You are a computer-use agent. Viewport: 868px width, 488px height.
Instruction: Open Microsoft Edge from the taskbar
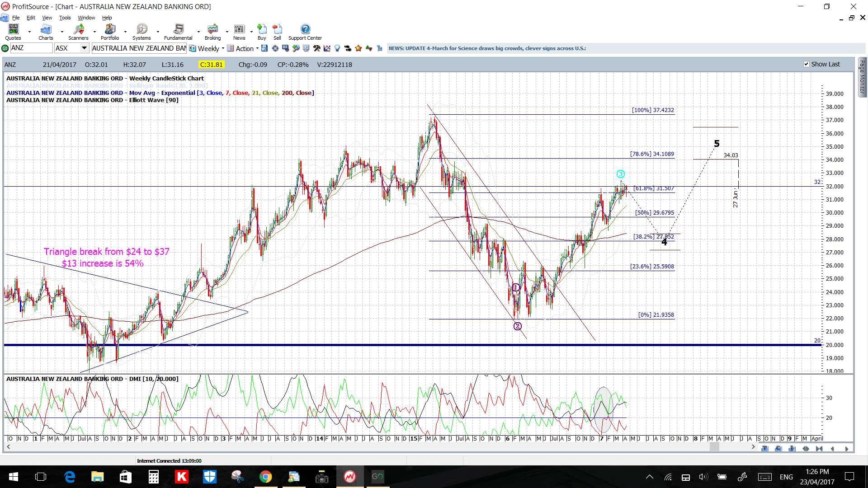[70, 477]
